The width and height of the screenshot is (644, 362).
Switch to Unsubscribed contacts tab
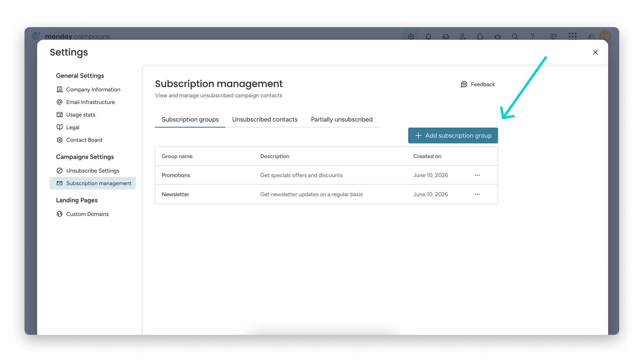[x=265, y=119]
